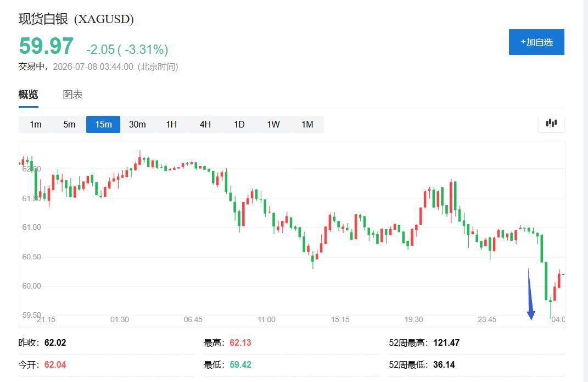The image size is (588, 382).
Task: Show the 1D daily chart
Action: (239, 125)
